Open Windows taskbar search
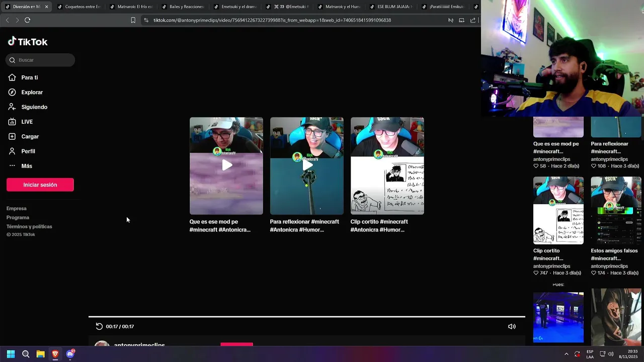This screenshot has height=362, width=644. click(x=26, y=354)
